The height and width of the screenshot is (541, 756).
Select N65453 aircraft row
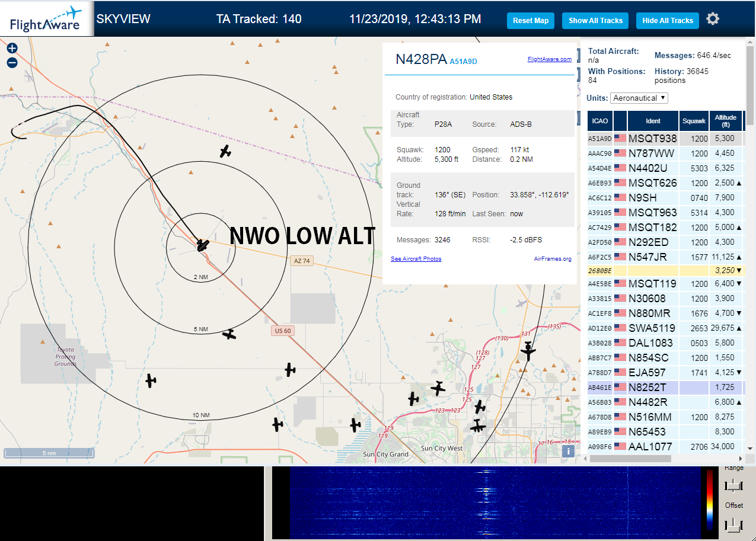(x=665, y=432)
